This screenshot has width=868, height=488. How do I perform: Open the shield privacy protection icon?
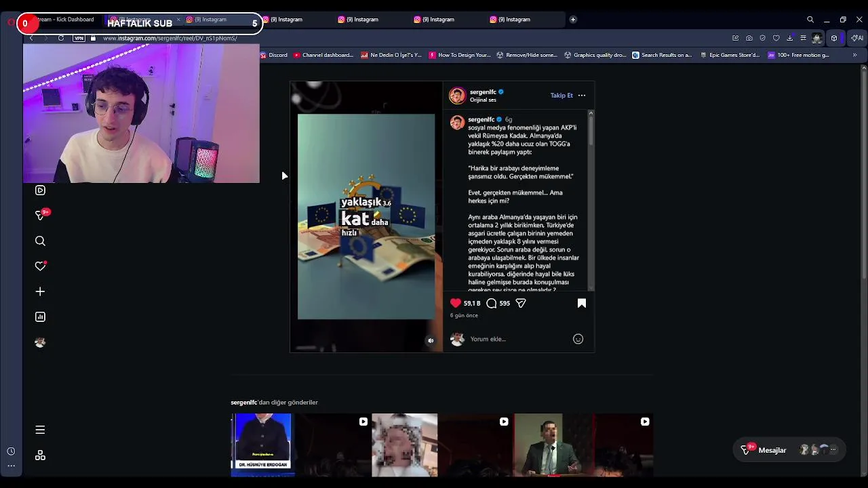pyautogui.click(x=763, y=38)
